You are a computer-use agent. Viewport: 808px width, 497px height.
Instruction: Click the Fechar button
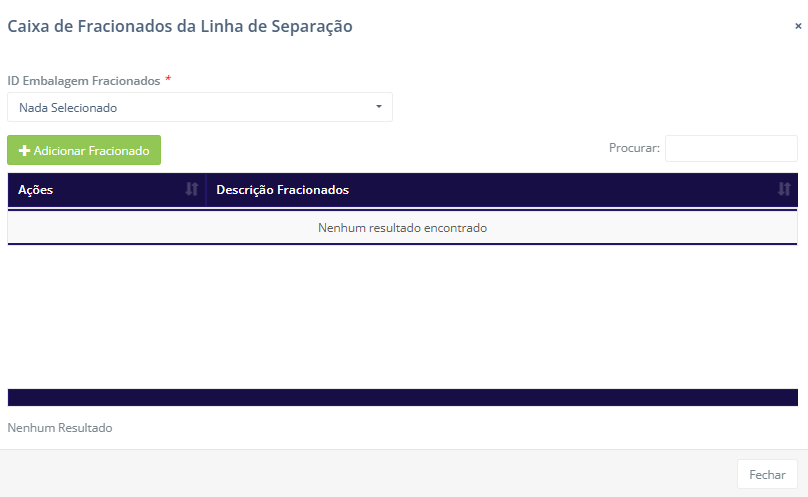pos(767,475)
